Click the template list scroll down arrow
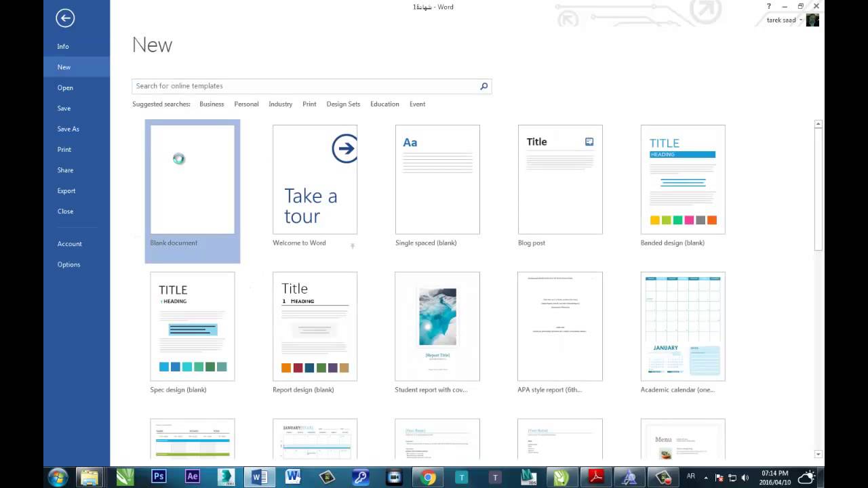The width and height of the screenshot is (868, 488). (x=818, y=454)
